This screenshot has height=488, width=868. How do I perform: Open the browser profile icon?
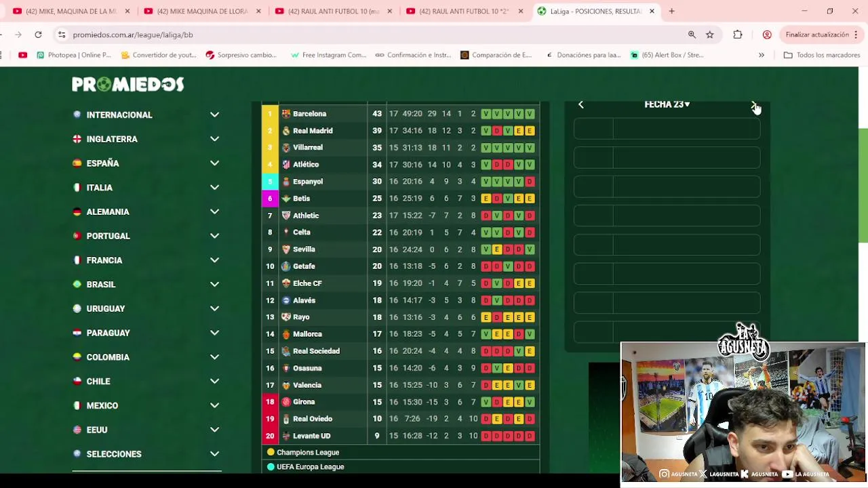tap(767, 35)
